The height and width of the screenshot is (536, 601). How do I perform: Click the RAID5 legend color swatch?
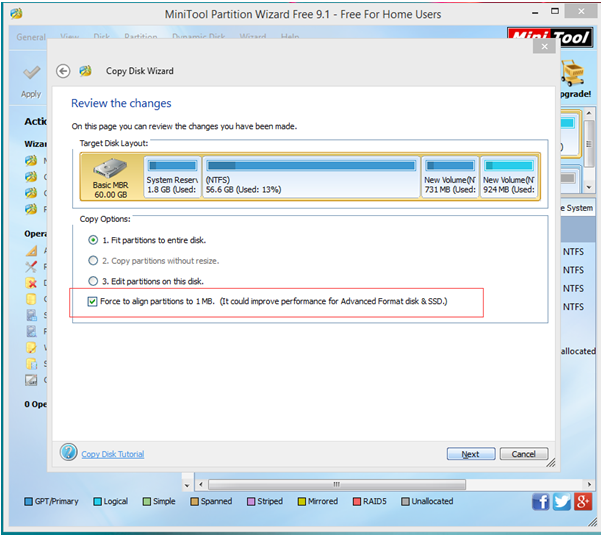(x=357, y=501)
